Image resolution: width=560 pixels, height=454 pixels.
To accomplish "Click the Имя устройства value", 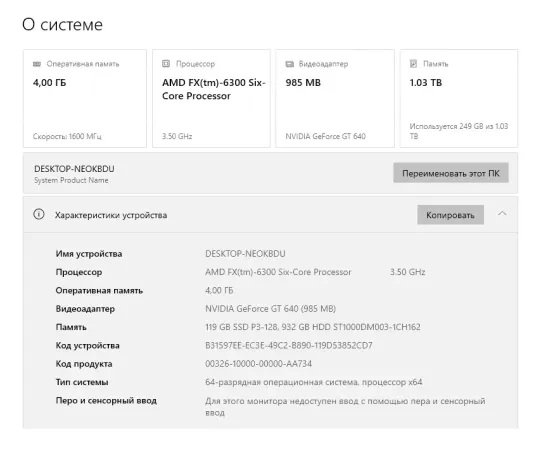I will click(x=245, y=254).
